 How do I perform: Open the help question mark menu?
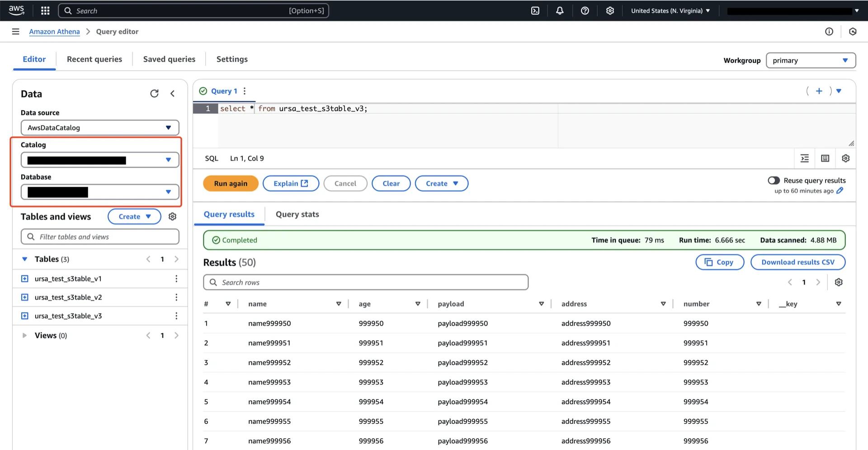pyautogui.click(x=585, y=10)
